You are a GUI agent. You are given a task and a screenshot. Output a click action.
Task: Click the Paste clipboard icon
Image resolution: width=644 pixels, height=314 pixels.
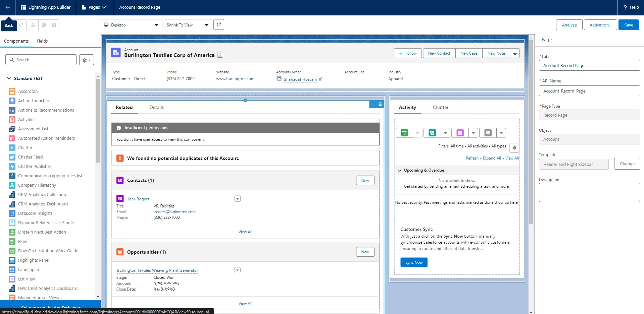tap(54, 25)
